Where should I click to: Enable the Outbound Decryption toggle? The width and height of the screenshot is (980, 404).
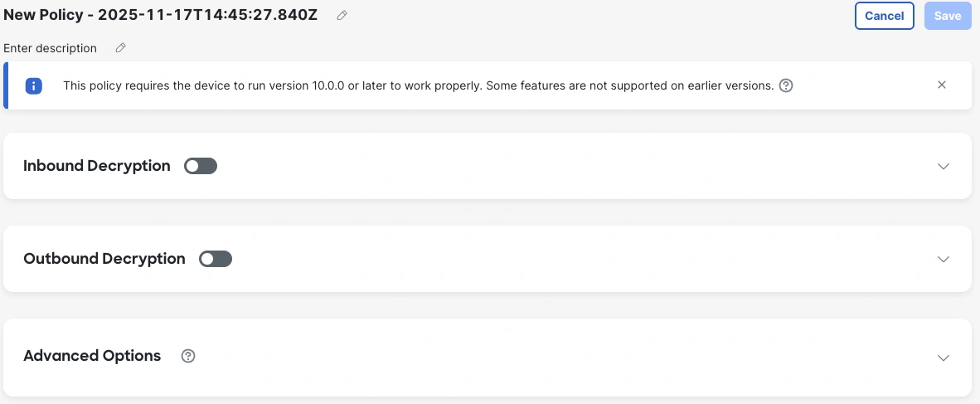click(216, 259)
